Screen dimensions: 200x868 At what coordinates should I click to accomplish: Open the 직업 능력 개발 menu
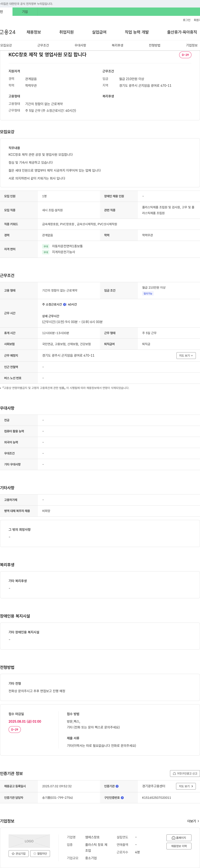(137, 32)
